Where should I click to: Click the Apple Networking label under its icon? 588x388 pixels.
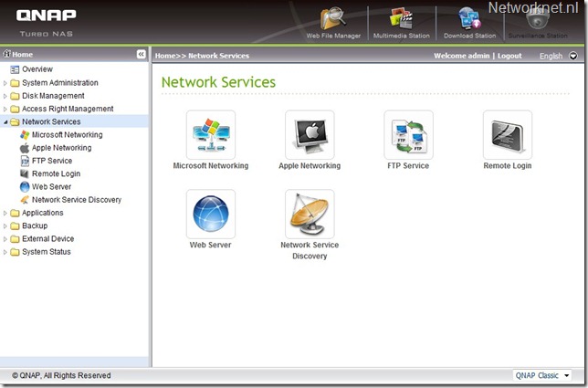(x=310, y=165)
